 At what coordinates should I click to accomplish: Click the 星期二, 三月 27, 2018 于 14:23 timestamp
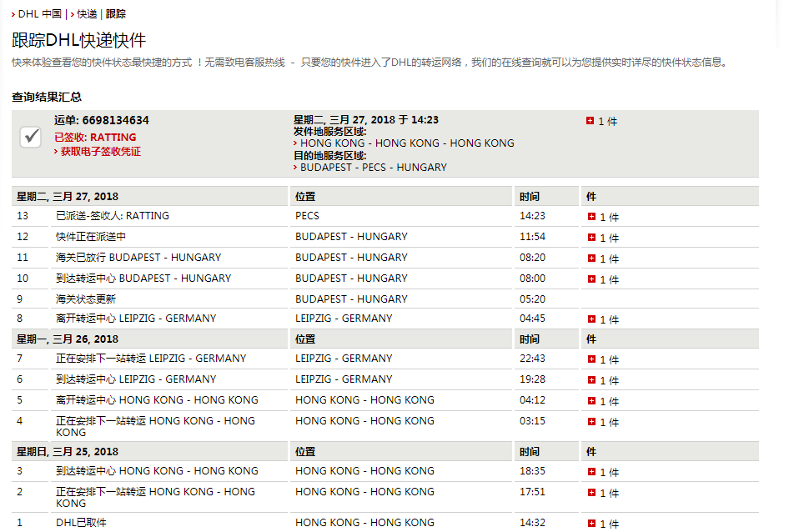point(366,120)
